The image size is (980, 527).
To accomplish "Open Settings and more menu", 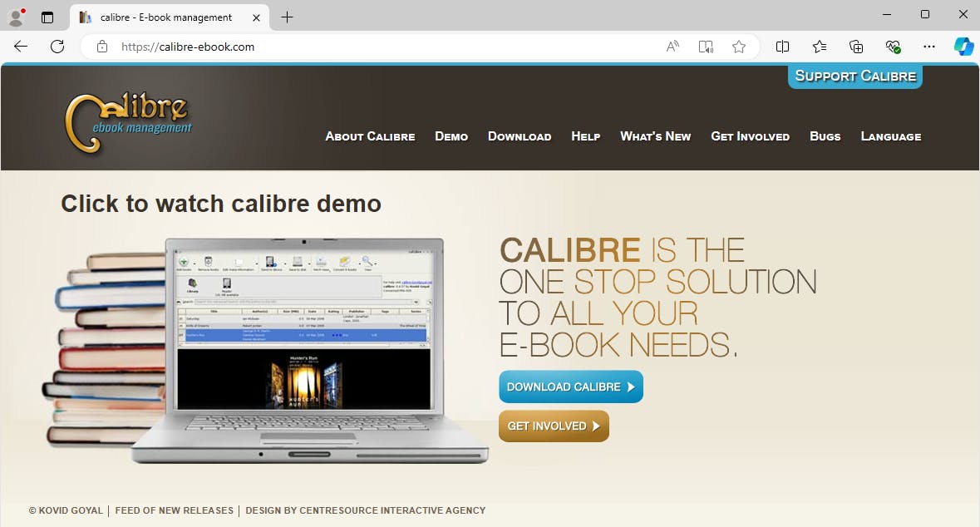I will (x=929, y=47).
